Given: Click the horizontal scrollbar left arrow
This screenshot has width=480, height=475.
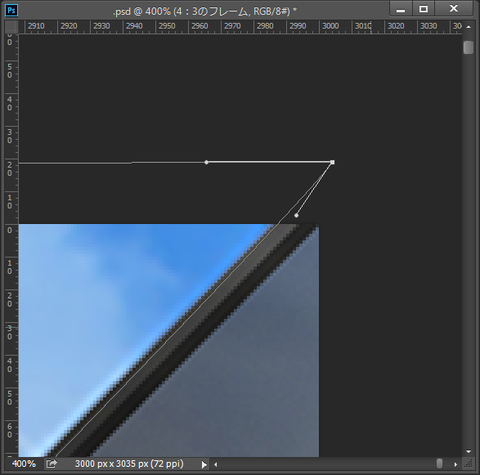Looking at the screenshot, I should (x=216, y=464).
